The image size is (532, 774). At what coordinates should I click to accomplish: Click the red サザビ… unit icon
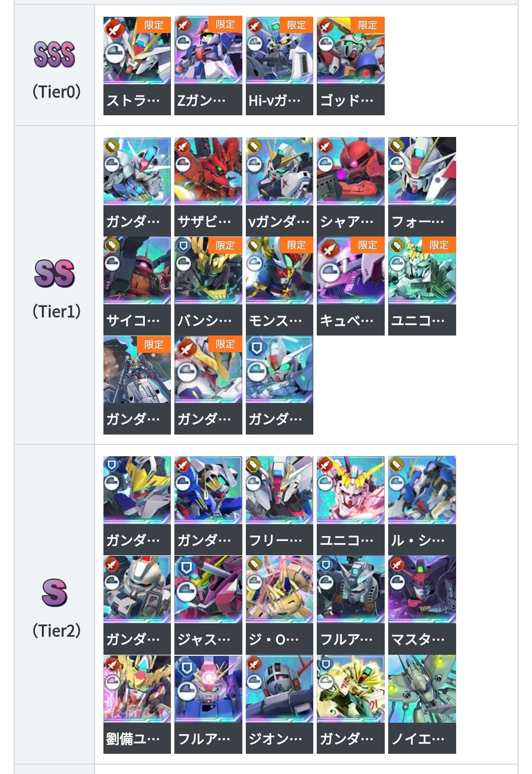tap(208, 171)
